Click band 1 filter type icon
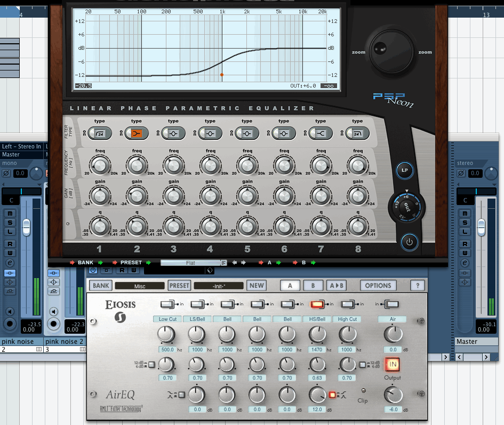The height and width of the screenshot is (425, 504). point(99,133)
